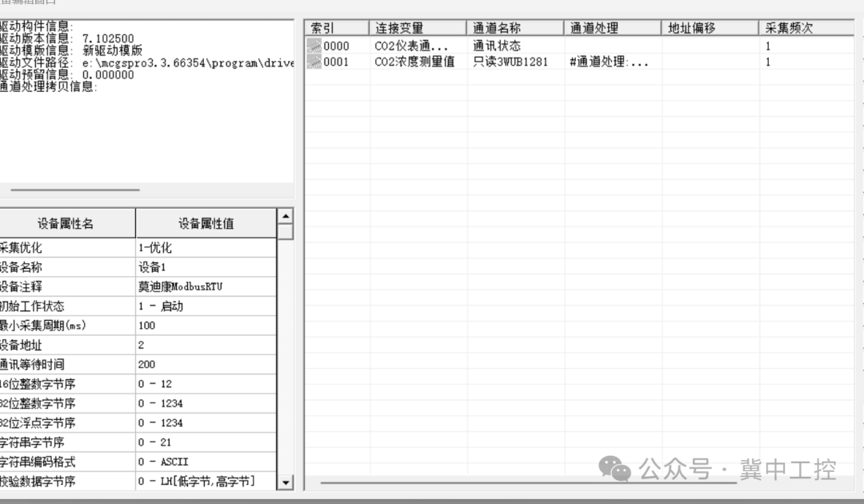
Task: Click the 地址偏移 column header
Action: [710, 27]
